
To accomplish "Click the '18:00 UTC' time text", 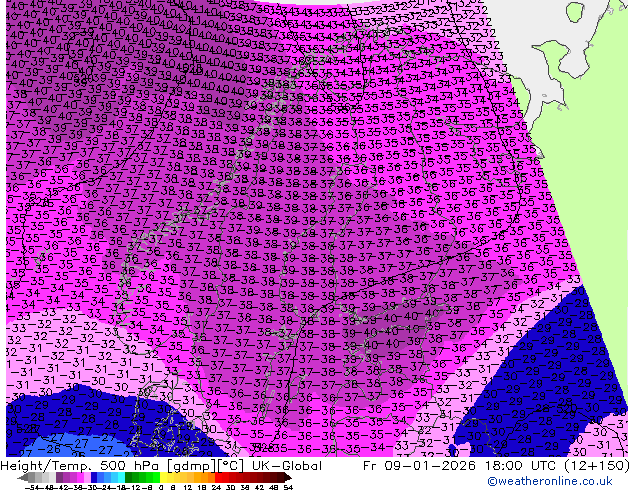I will click(520, 466).
